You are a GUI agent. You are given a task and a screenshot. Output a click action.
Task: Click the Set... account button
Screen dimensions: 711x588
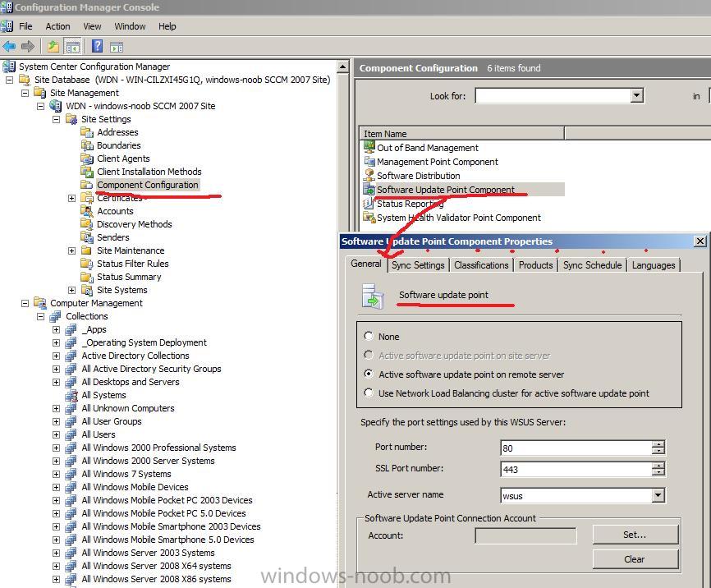[x=635, y=535]
